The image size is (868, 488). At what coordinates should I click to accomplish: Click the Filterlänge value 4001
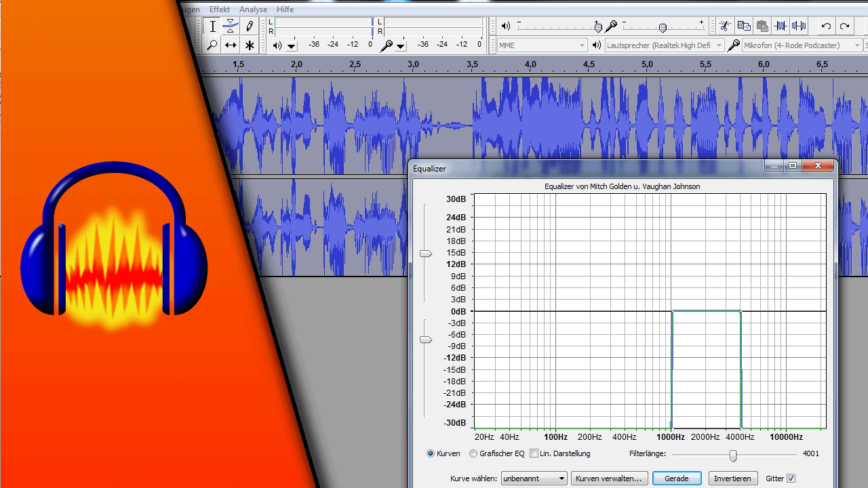pyautogui.click(x=811, y=453)
